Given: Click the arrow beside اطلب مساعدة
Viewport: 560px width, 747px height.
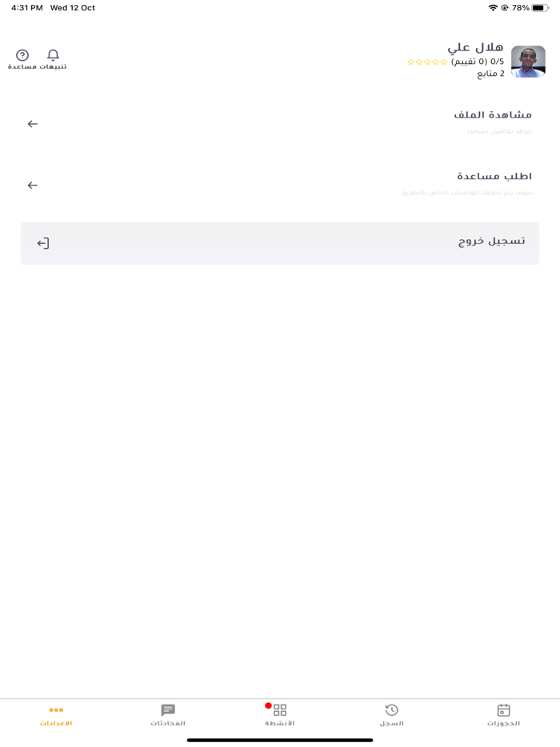Looking at the screenshot, I should pyautogui.click(x=33, y=186).
